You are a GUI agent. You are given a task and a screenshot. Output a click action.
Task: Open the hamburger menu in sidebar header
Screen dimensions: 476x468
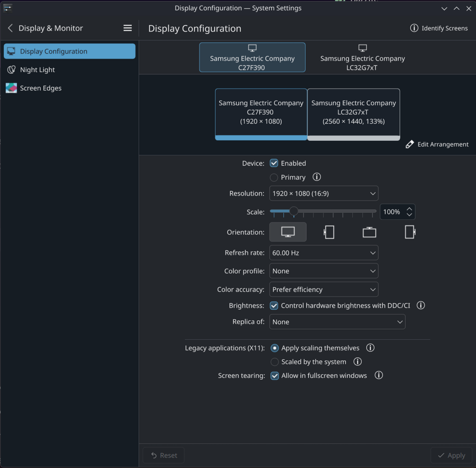127,28
